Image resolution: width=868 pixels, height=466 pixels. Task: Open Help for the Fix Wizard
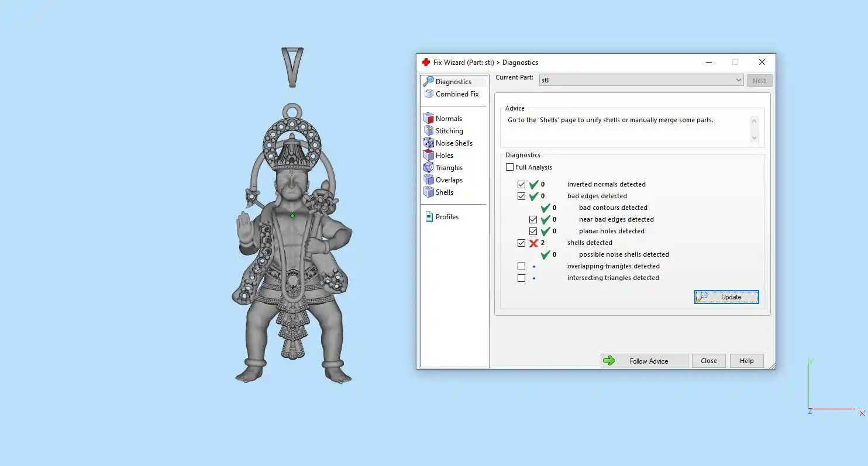point(746,361)
